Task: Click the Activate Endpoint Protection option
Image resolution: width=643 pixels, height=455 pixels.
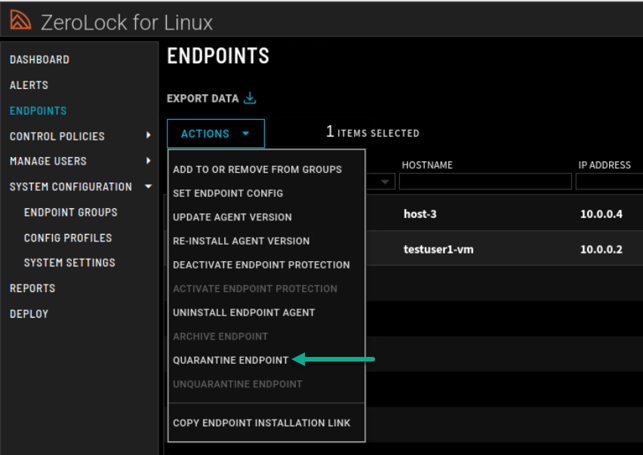Action: (255, 289)
